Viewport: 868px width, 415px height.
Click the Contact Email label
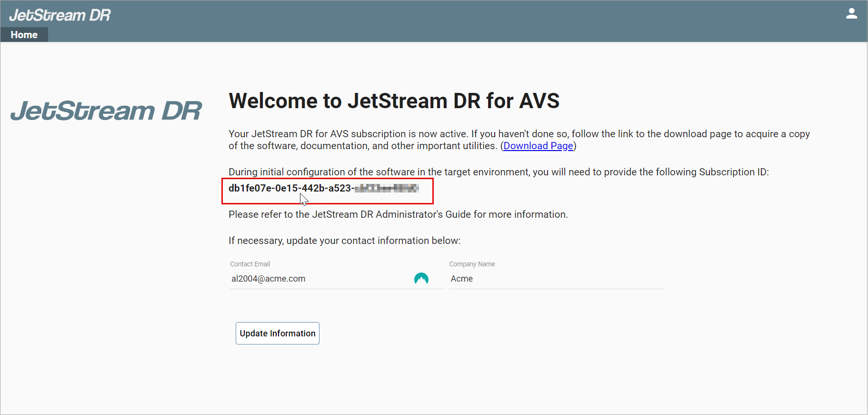click(250, 264)
